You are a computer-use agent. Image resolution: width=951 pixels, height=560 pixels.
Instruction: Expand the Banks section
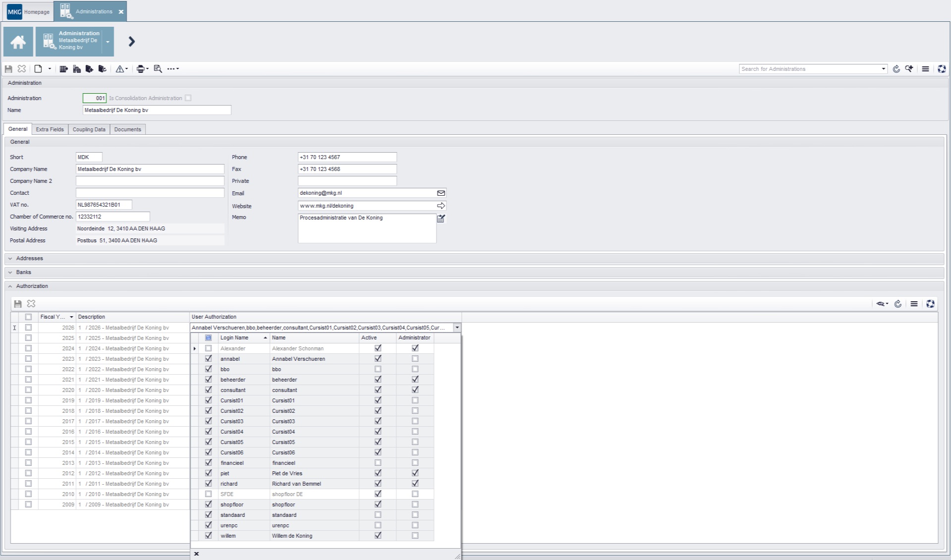(x=10, y=272)
